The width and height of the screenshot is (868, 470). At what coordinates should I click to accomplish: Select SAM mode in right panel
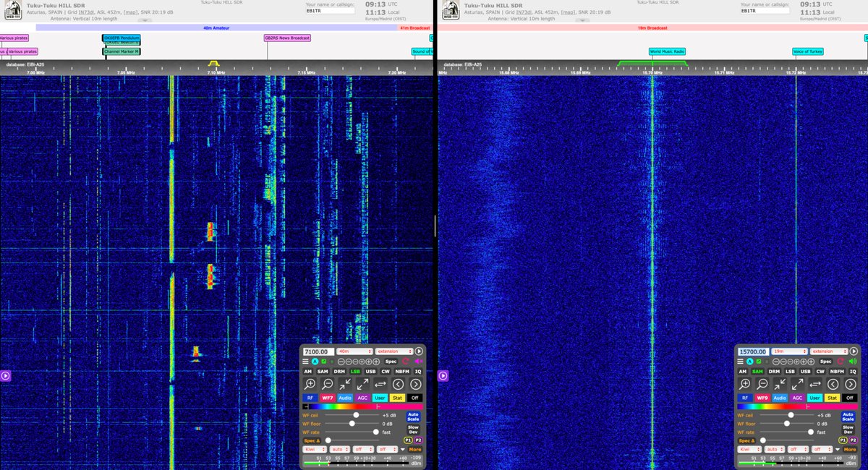pos(757,372)
